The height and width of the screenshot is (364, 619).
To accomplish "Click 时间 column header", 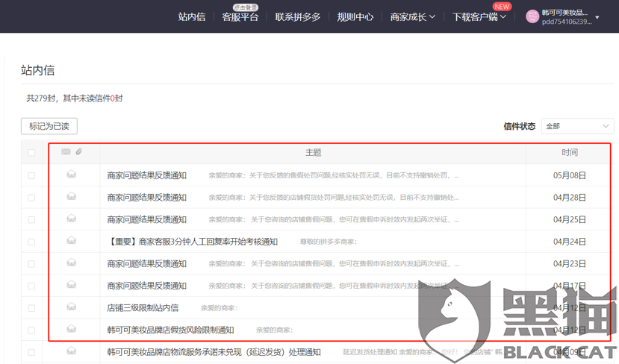I will 570,153.
